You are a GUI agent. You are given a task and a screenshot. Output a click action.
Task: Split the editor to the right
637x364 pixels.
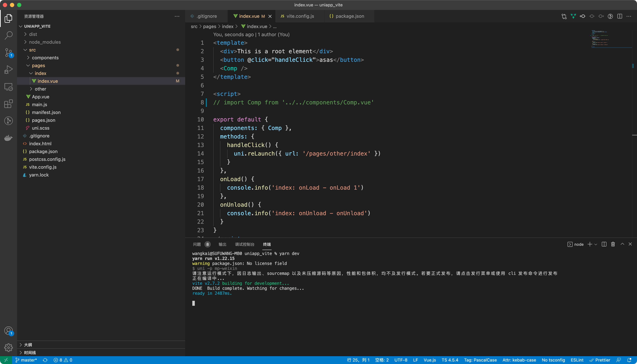(619, 16)
